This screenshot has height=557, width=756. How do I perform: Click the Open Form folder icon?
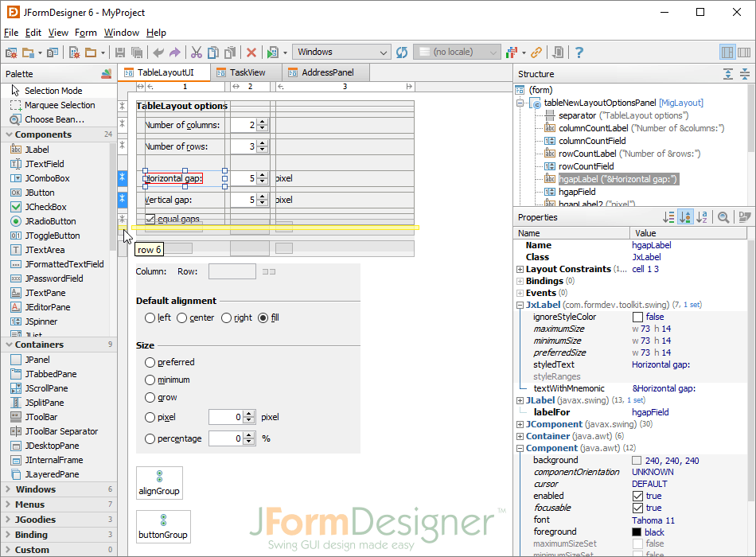click(91, 53)
